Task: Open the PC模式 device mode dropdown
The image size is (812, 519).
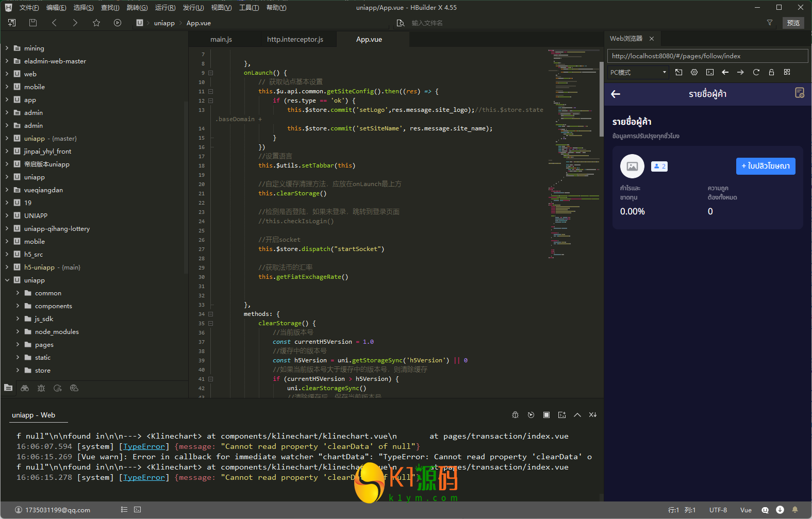Action: (638, 72)
